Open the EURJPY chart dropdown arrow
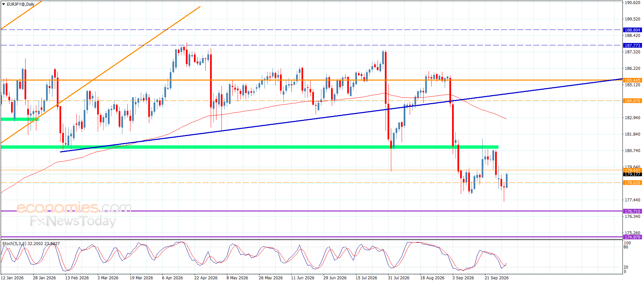Image resolution: width=644 pixels, height=282 pixels. pos(3,4)
